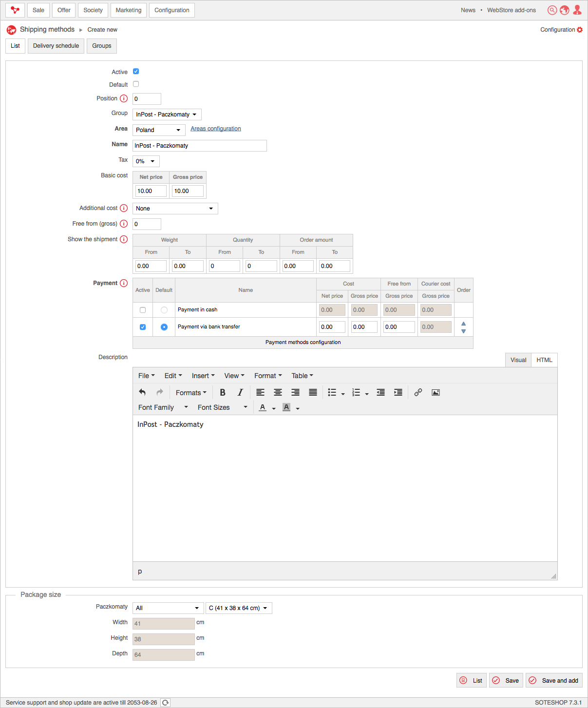The image size is (588, 708).
Task: Click the redo arrow in the editor toolbar
Action: point(160,392)
